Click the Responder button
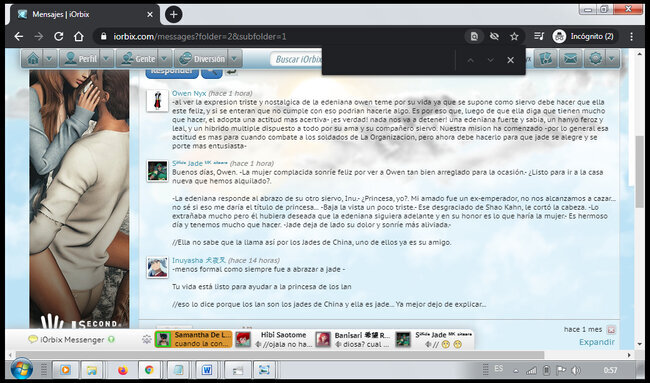This screenshot has height=383, width=650. tap(172, 72)
